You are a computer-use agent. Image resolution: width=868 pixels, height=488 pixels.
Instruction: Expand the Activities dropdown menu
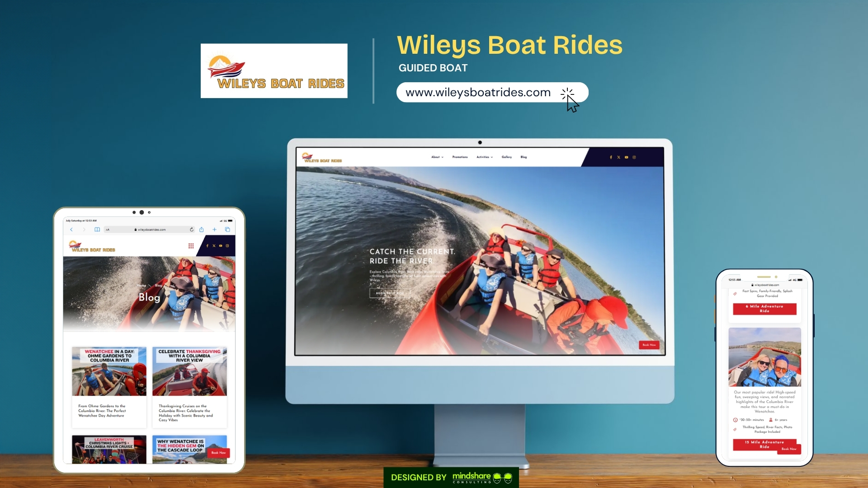pyautogui.click(x=483, y=157)
